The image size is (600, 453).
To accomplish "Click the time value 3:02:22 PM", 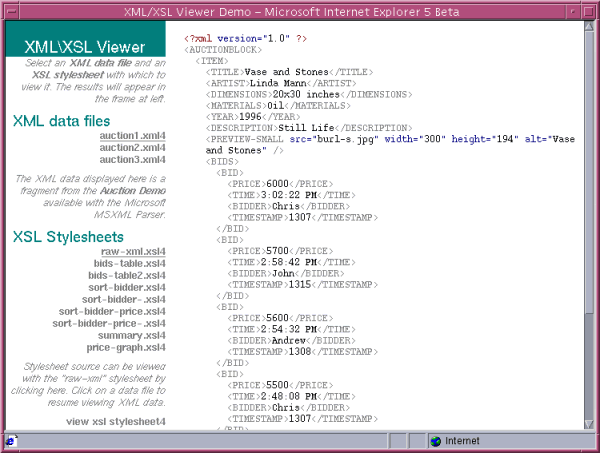I will point(289,195).
